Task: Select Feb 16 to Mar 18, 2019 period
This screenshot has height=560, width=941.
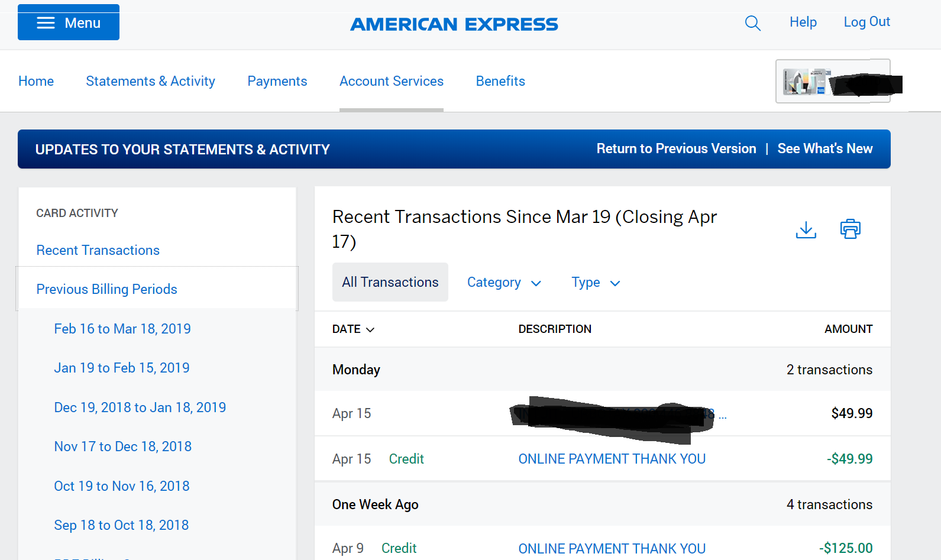Action: [122, 329]
